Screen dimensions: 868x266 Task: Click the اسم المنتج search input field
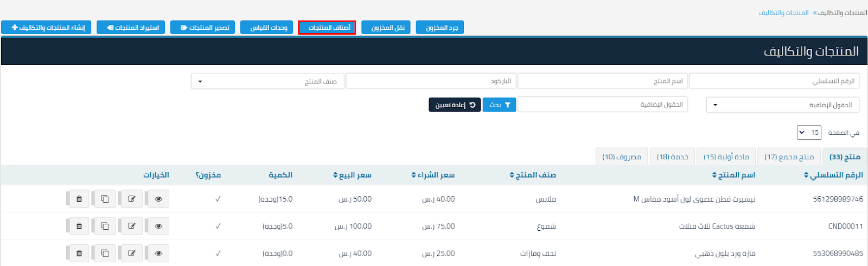click(602, 81)
